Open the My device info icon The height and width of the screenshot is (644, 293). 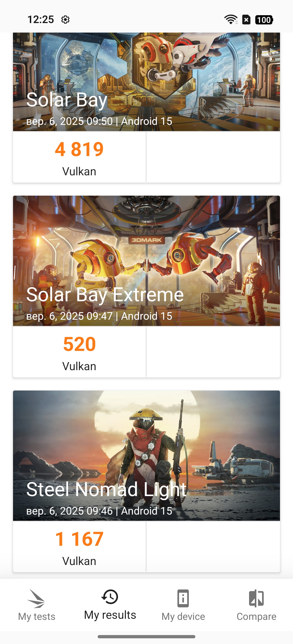pos(183,598)
